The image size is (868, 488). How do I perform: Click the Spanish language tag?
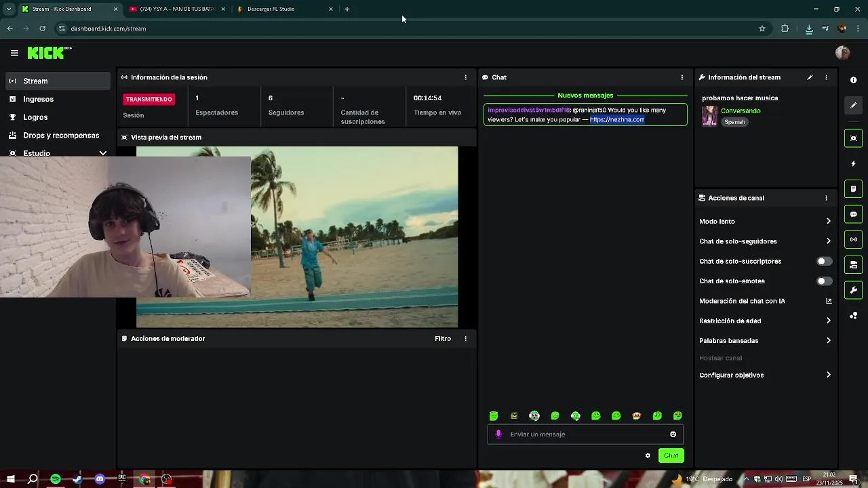tap(734, 122)
